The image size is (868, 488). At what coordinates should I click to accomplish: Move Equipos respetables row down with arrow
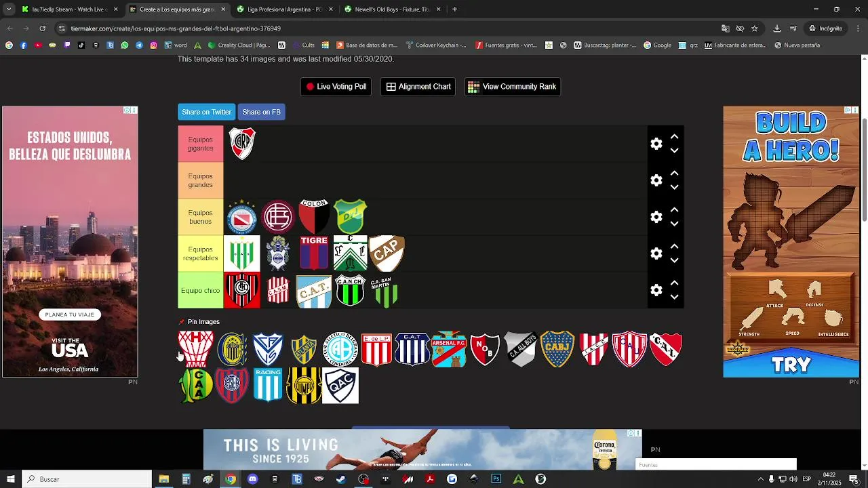coord(674,260)
